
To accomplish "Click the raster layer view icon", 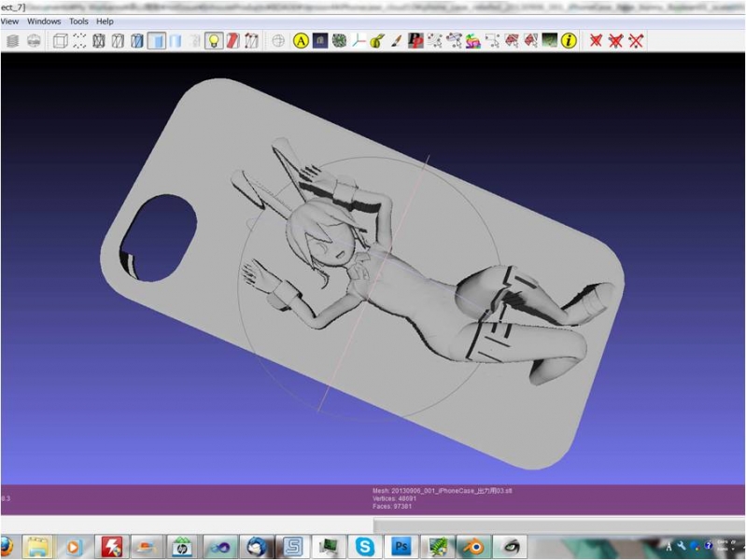I will [x=34, y=41].
